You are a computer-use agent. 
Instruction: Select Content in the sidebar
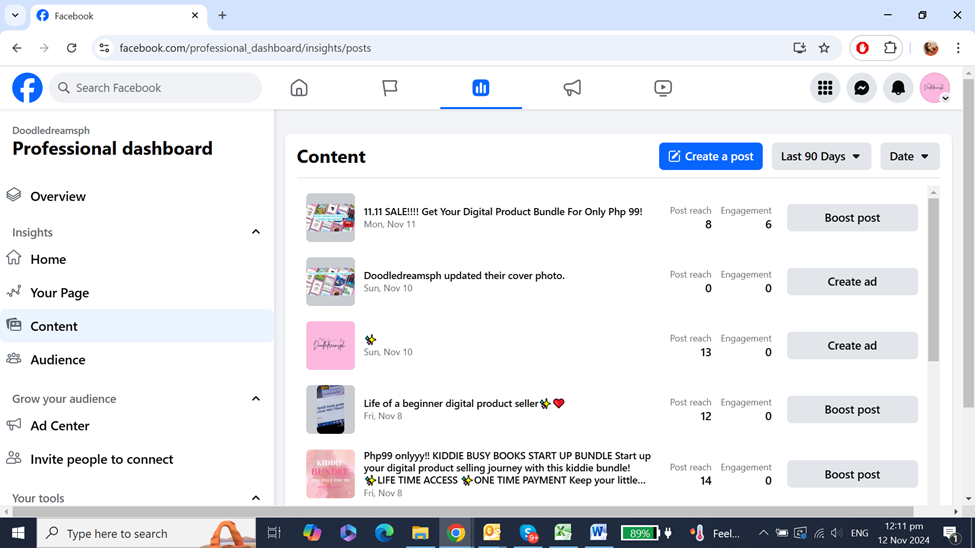(137, 326)
